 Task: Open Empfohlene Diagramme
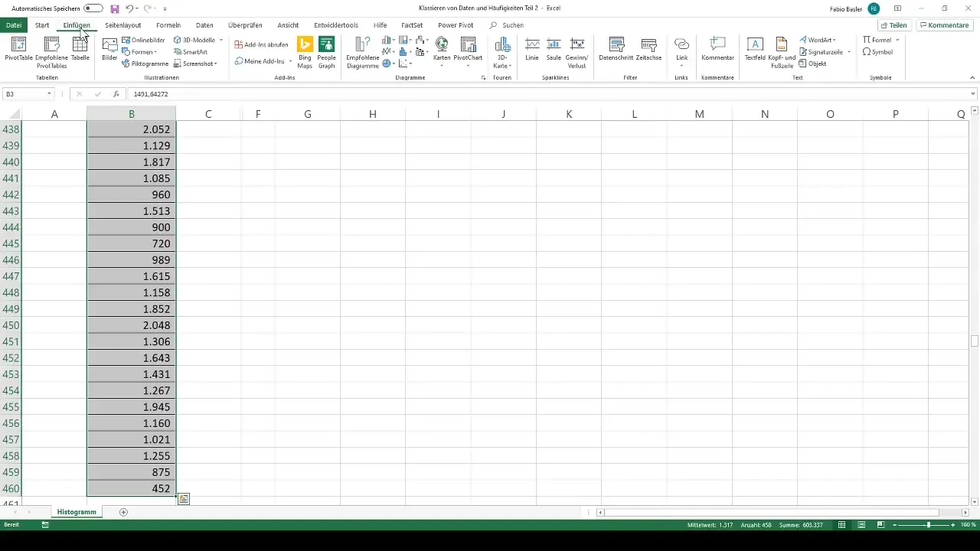click(363, 52)
